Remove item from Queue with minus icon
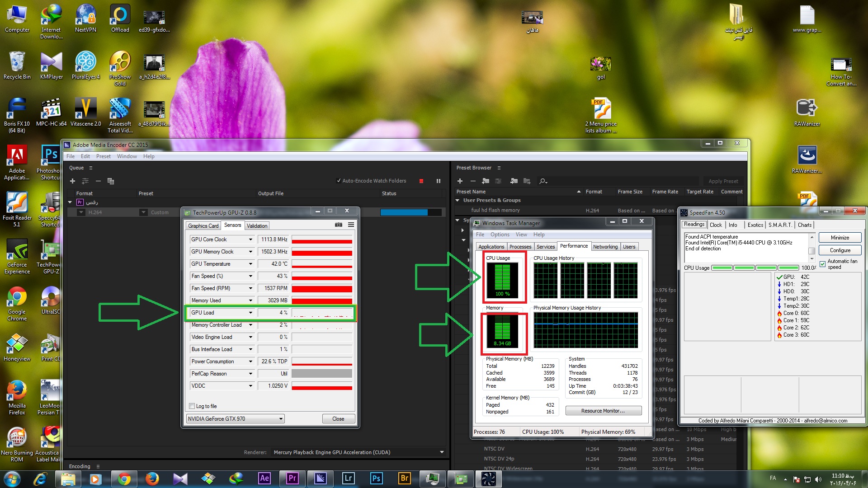The height and width of the screenshot is (488, 868). pyautogui.click(x=98, y=181)
